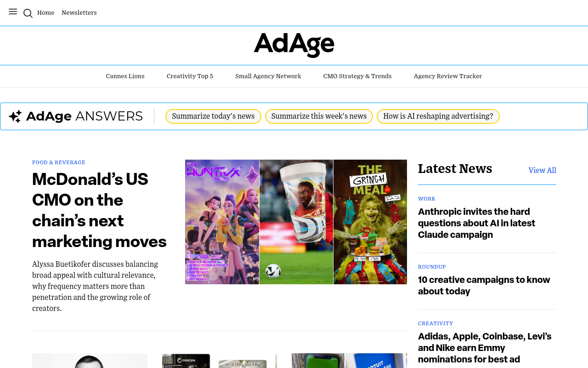Viewport: 588px width, 368px height.
Task: Open the Newsletters link
Action: click(79, 12)
